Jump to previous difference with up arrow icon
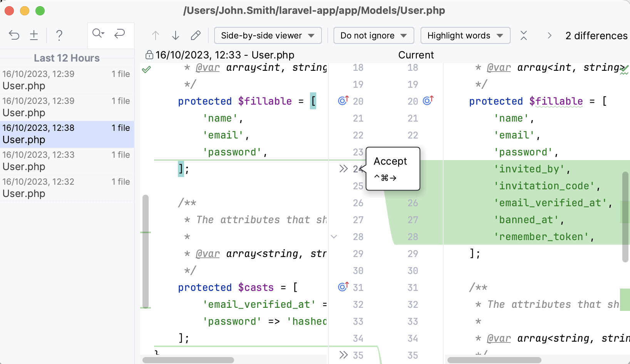Screen dimensions: 630x364 [156, 35]
